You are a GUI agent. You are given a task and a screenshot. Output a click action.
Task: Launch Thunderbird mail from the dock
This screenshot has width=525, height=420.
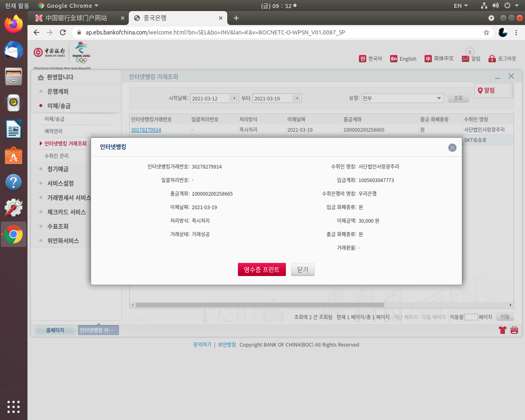tap(14, 50)
